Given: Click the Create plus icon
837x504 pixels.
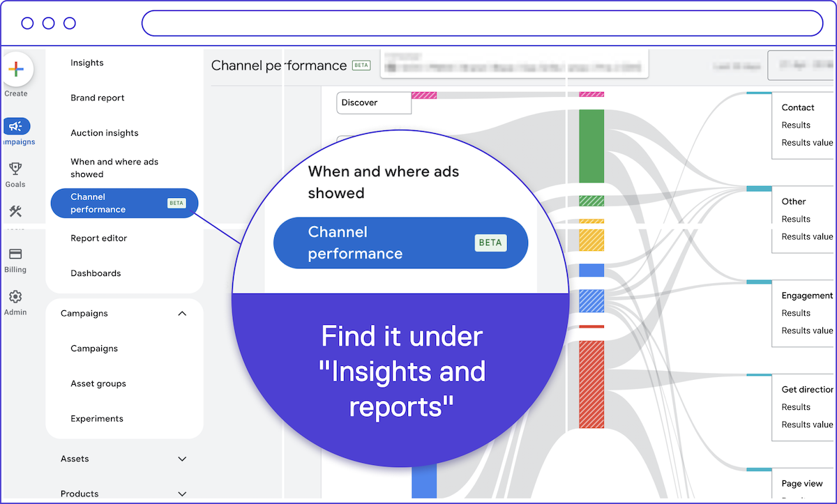Looking at the screenshot, I should [x=16, y=70].
